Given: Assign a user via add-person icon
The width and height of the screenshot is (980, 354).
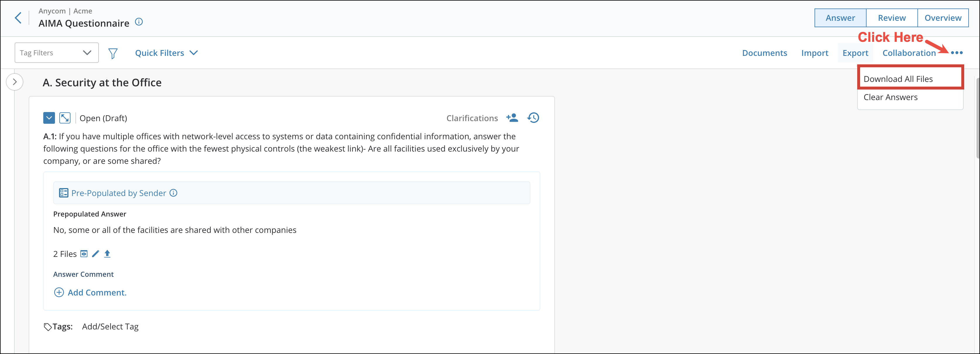Looking at the screenshot, I should [x=512, y=118].
